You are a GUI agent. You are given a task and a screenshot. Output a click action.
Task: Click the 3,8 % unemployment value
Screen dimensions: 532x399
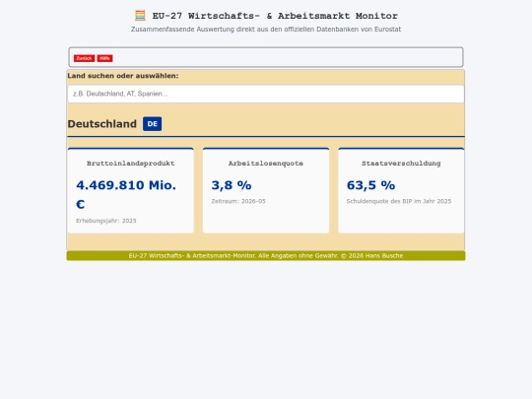pos(232,185)
